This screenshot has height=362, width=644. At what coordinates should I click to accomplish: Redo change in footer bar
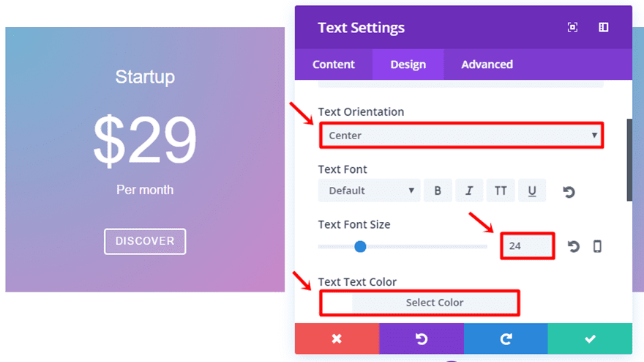pyautogui.click(x=506, y=339)
